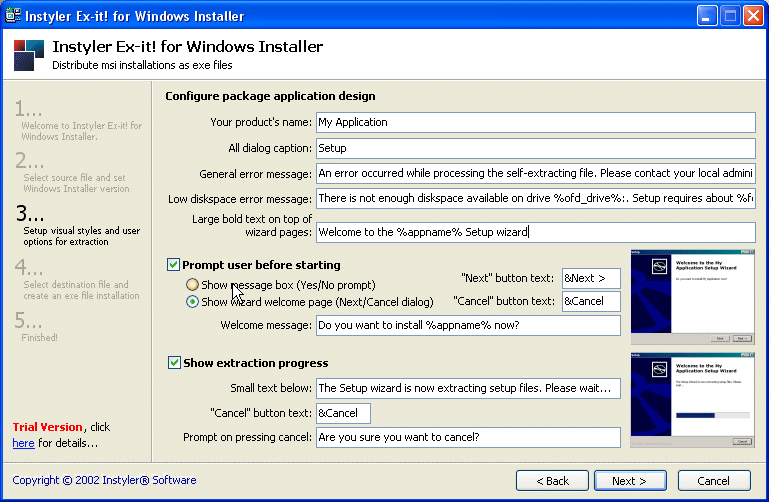Choose Show wizard welcome page radio button
The width and height of the screenshot is (769, 502).
click(x=192, y=301)
